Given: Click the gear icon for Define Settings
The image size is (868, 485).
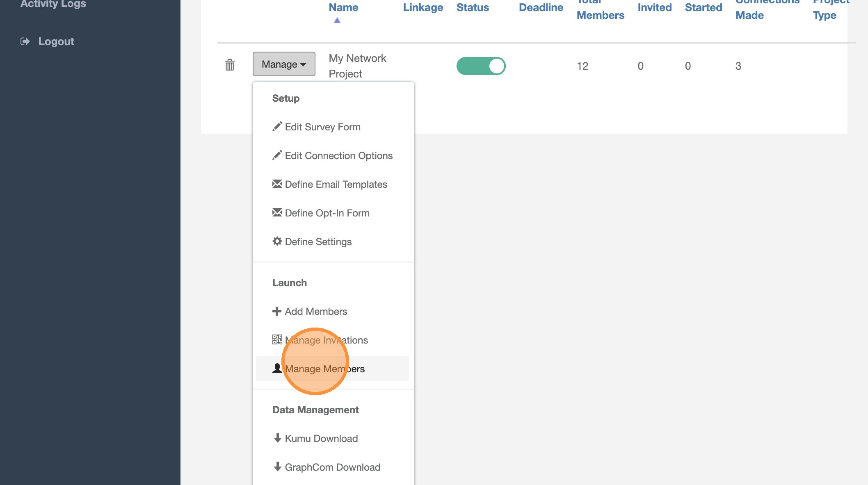Looking at the screenshot, I should point(277,241).
